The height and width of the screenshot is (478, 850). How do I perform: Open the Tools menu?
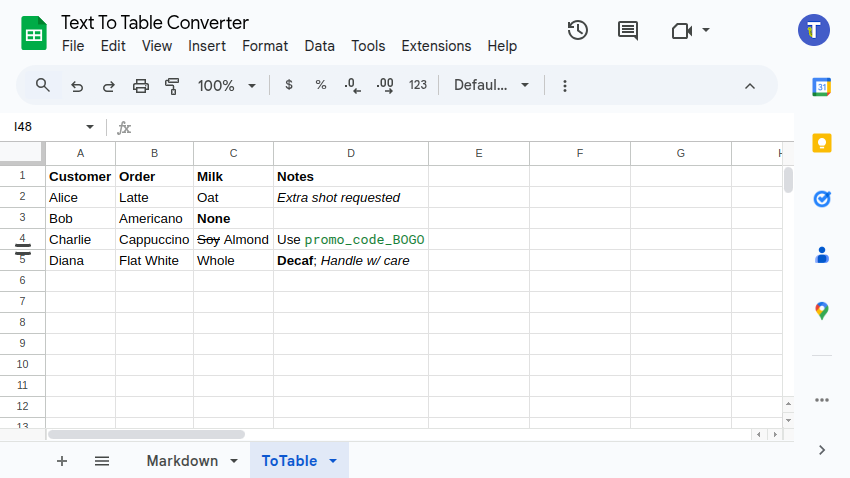coord(368,46)
